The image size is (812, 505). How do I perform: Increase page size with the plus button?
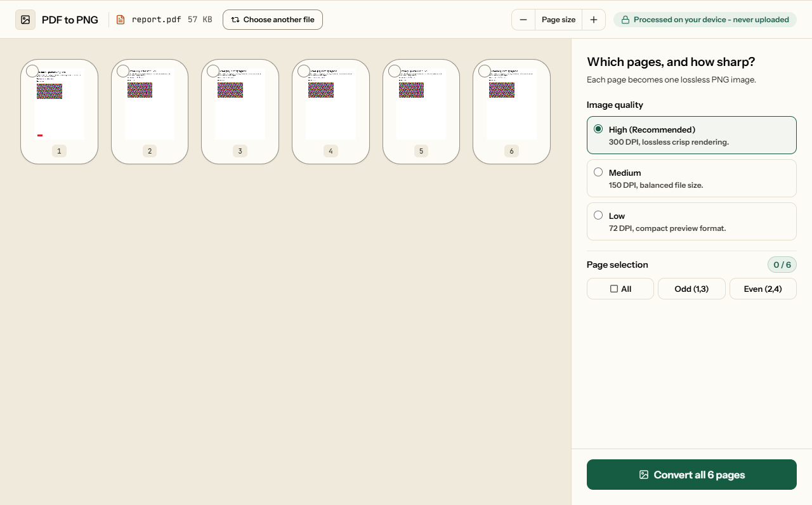594,20
